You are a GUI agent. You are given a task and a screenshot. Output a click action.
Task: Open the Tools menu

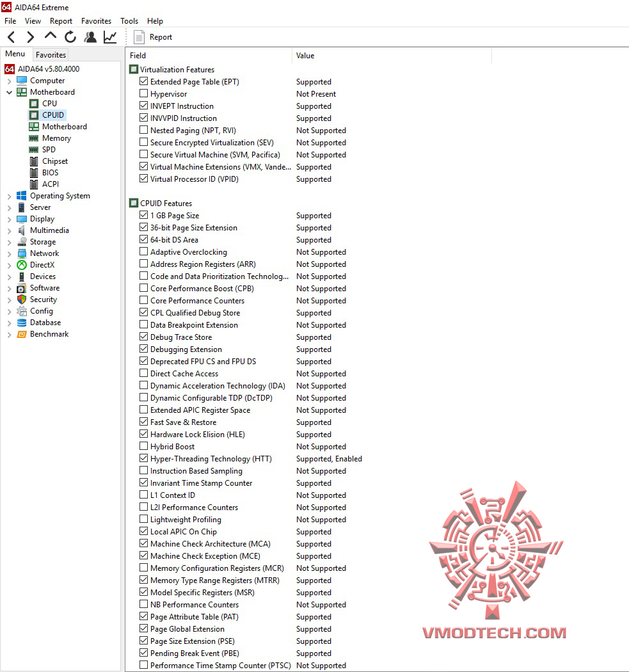(129, 21)
